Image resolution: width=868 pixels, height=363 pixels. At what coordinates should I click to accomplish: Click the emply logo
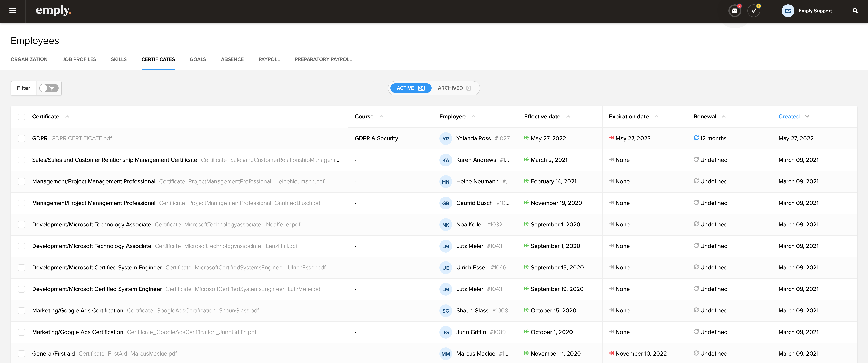pos(53,11)
